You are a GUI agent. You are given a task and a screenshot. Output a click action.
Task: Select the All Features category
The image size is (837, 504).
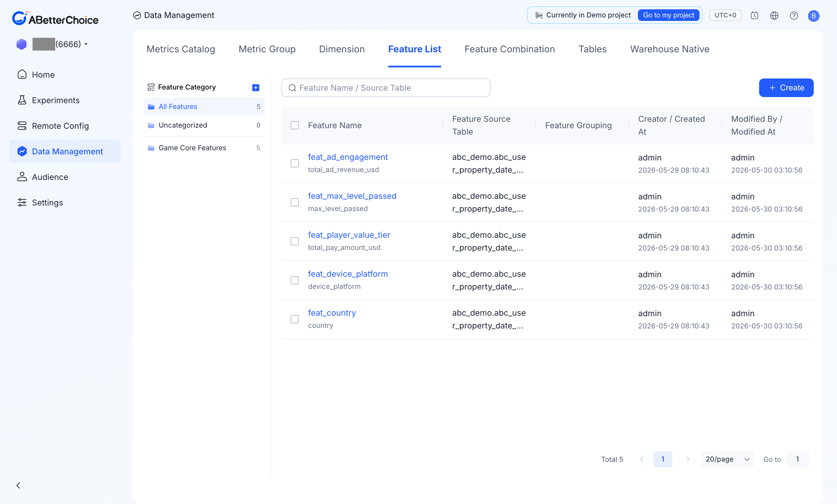pos(204,107)
